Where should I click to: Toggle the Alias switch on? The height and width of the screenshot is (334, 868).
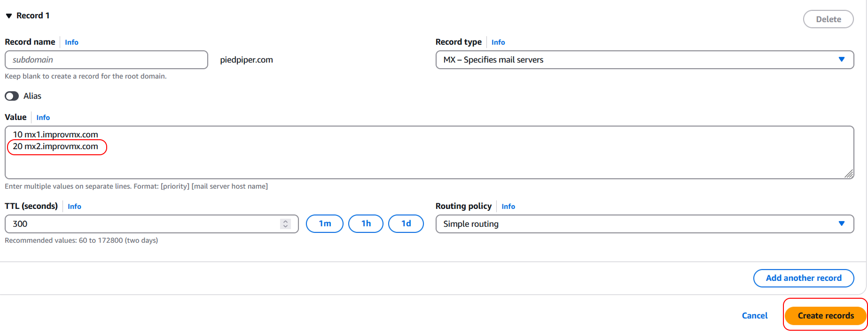click(12, 96)
